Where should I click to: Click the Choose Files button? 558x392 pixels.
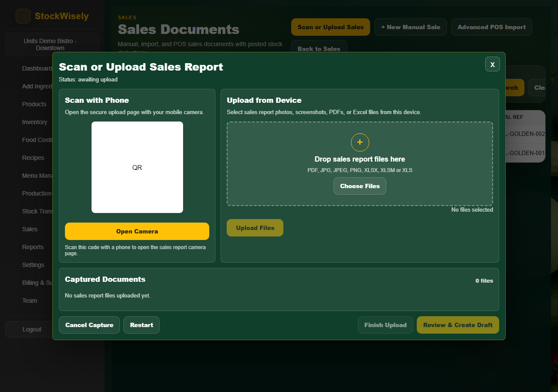coord(360,186)
